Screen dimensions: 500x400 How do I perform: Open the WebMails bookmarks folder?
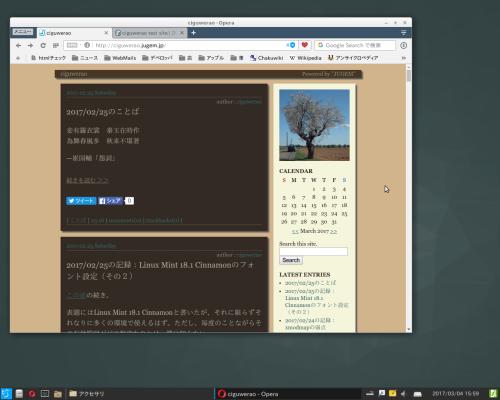(120, 58)
